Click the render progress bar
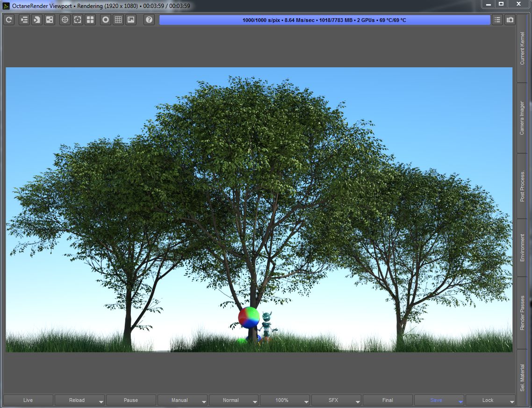The image size is (532, 408). click(x=324, y=20)
